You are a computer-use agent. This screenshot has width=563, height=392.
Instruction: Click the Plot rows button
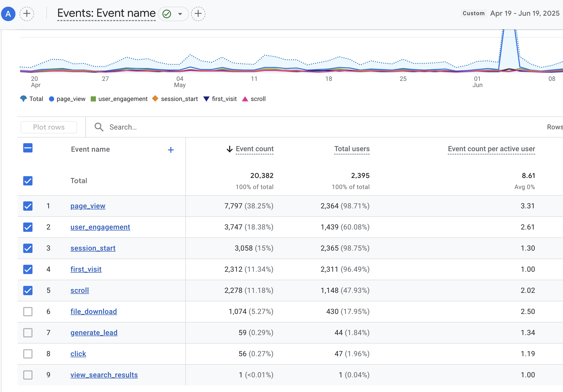49,127
